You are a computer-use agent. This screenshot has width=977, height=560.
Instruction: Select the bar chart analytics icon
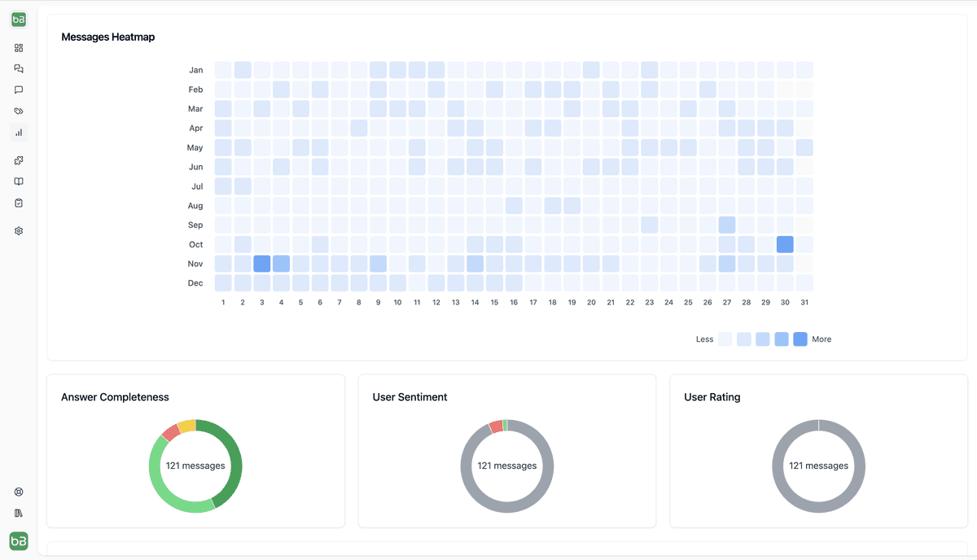click(19, 132)
